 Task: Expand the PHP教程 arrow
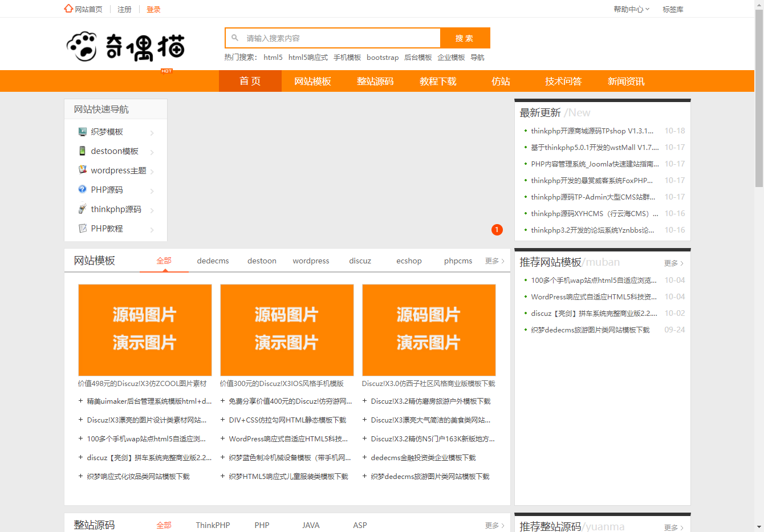[x=152, y=230]
